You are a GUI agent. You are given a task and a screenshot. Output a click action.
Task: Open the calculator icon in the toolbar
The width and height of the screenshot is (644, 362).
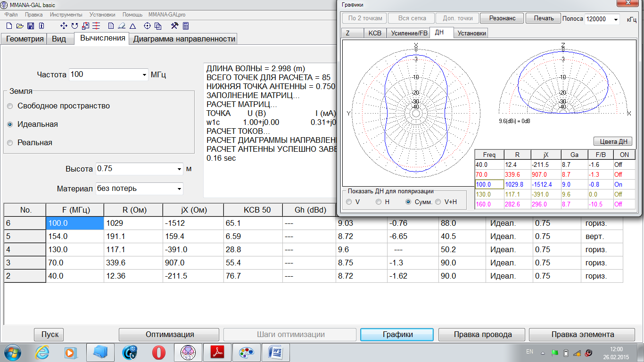pyautogui.click(x=186, y=26)
